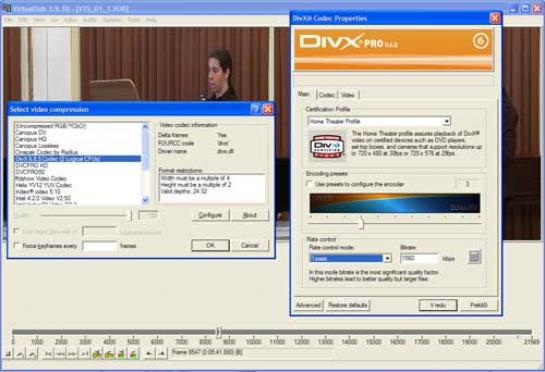Screen dimensions: 545x372
Task: Click the last green scene-forward icon
Action: pyautogui.click(x=133, y=354)
